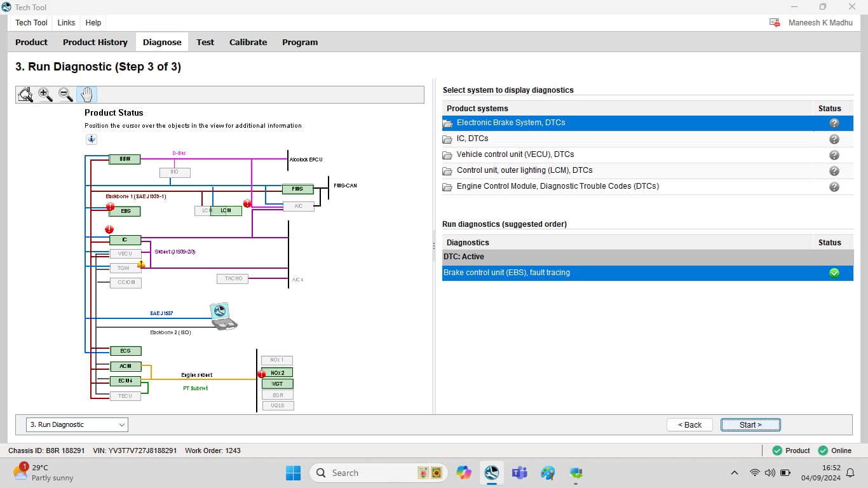
Task: Toggle the pan hand tool
Action: pos(86,95)
